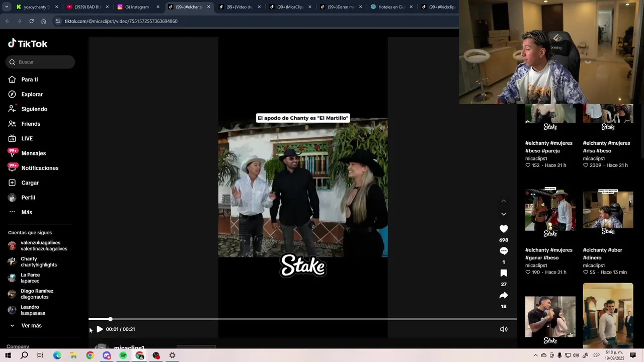The image size is (644, 362).
Task: Click the Company footer heading
Action: (x=18, y=346)
